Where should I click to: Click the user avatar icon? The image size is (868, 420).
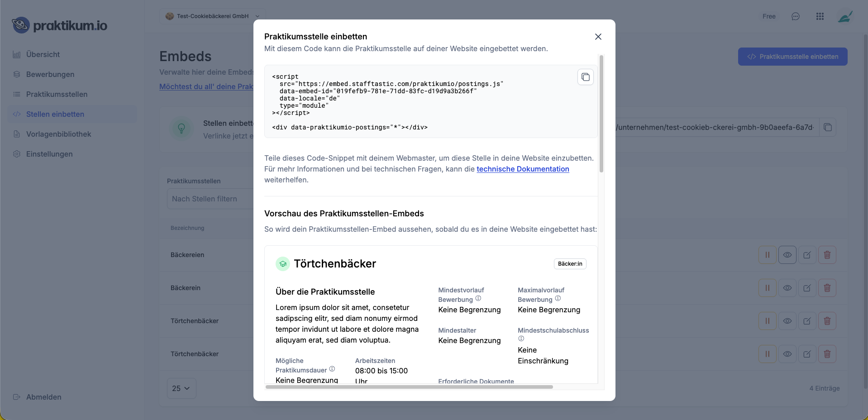pyautogui.click(x=845, y=16)
